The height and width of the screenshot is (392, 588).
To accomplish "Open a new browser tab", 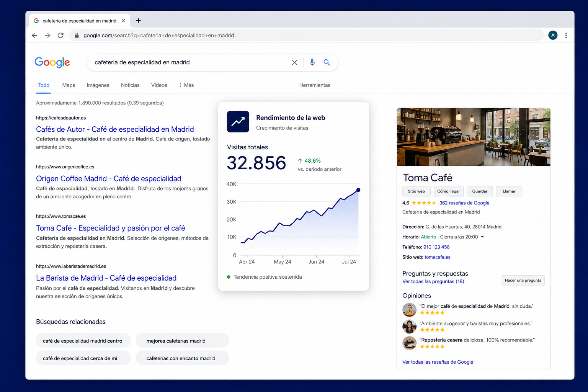I will 139,21.
